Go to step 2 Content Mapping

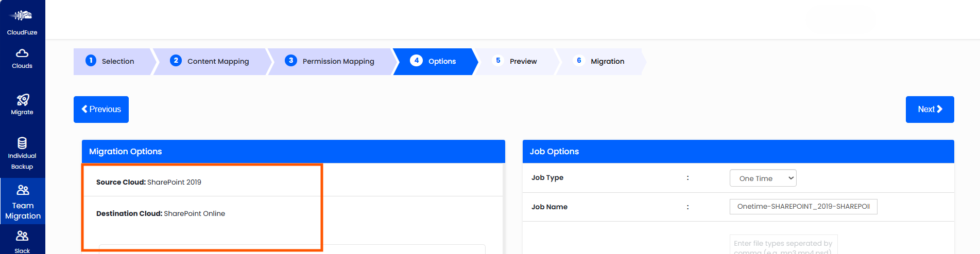pyautogui.click(x=211, y=61)
